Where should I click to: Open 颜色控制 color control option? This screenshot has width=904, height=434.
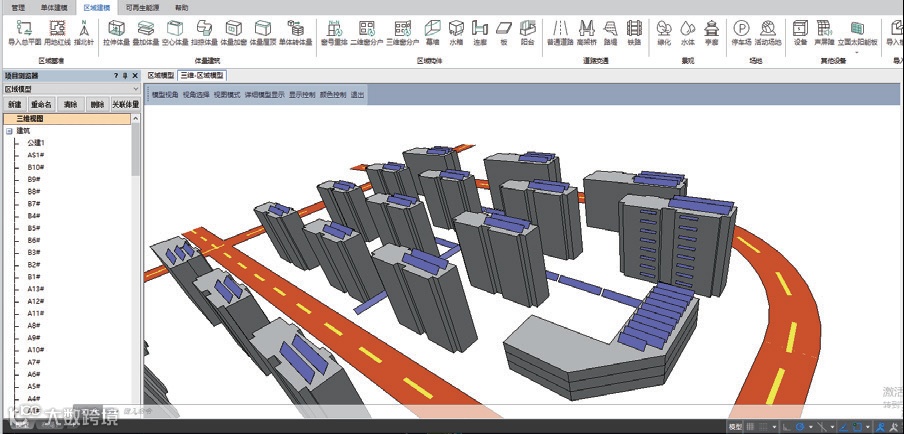pyautogui.click(x=333, y=95)
